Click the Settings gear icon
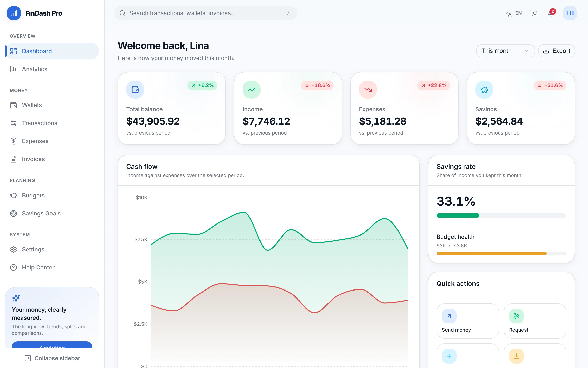This screenshot has width=588, height=368. tap(14, 249)
